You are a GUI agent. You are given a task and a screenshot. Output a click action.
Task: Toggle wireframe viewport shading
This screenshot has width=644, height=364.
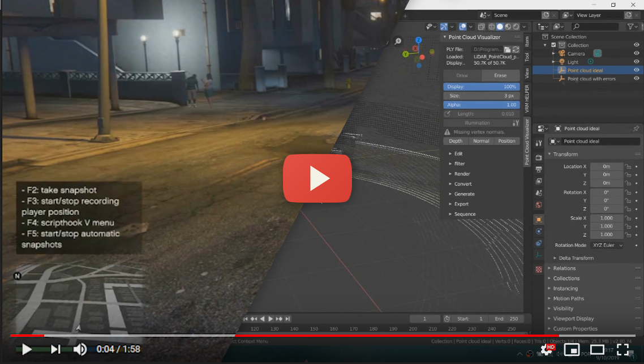[492, 27]
